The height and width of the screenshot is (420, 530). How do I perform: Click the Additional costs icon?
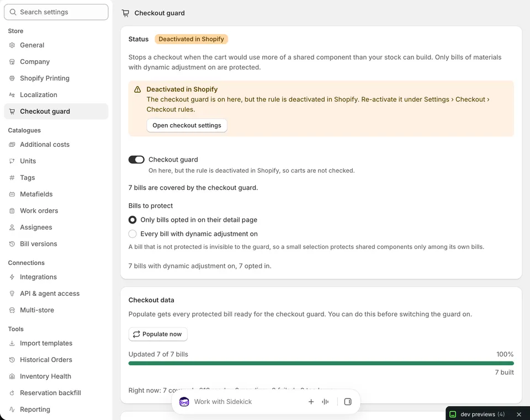pyautogui.click(x=12, y=144)
